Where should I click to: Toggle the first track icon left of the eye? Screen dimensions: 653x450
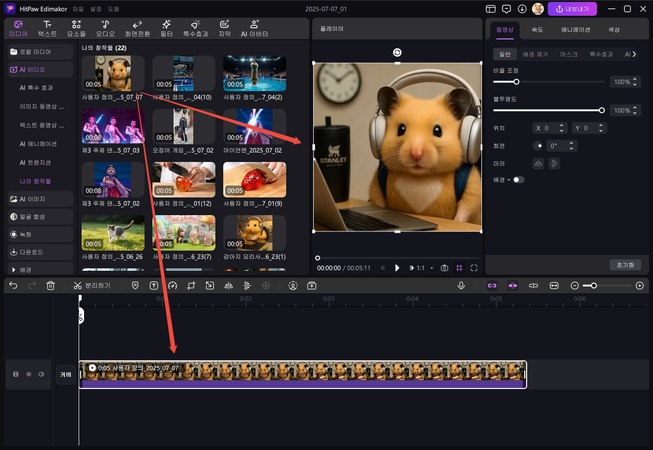[16, 374]
